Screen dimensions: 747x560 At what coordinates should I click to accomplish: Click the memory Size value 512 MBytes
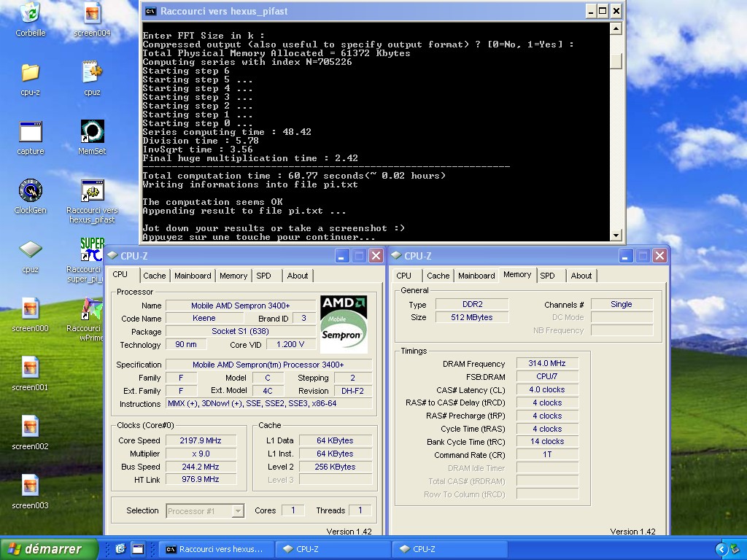tap(472, 317)
